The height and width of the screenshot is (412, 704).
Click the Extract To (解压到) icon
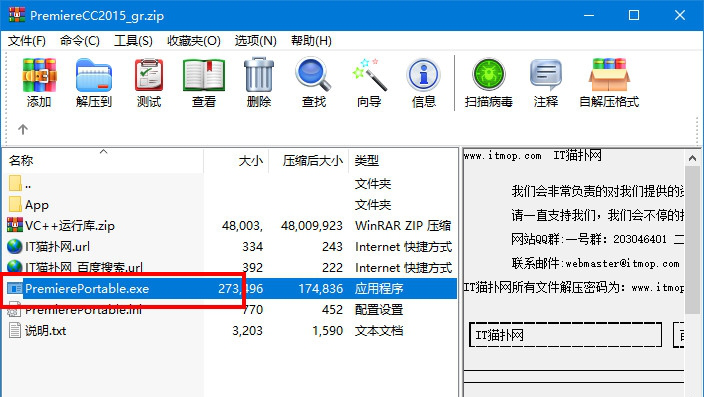point(93,75)
